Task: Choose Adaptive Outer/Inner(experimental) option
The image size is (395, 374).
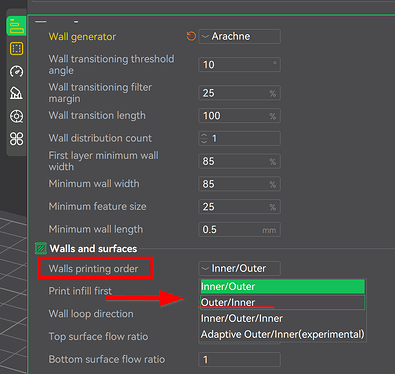Action: click(282, 334)
